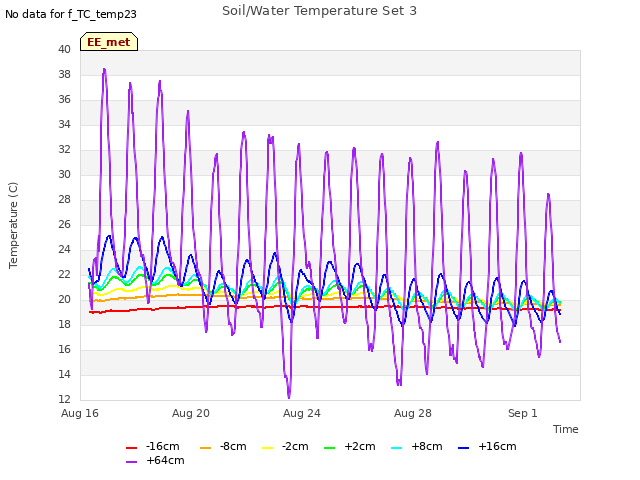Click the cyan +8cm legend swatch

pyautogui.click(x=397, y=448)
